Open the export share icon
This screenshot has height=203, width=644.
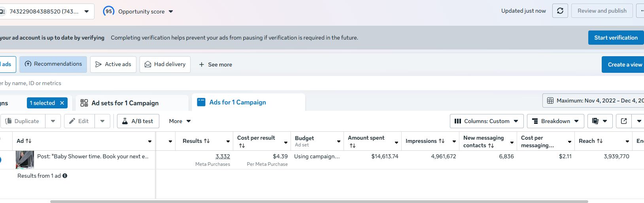tap(624, 121)
